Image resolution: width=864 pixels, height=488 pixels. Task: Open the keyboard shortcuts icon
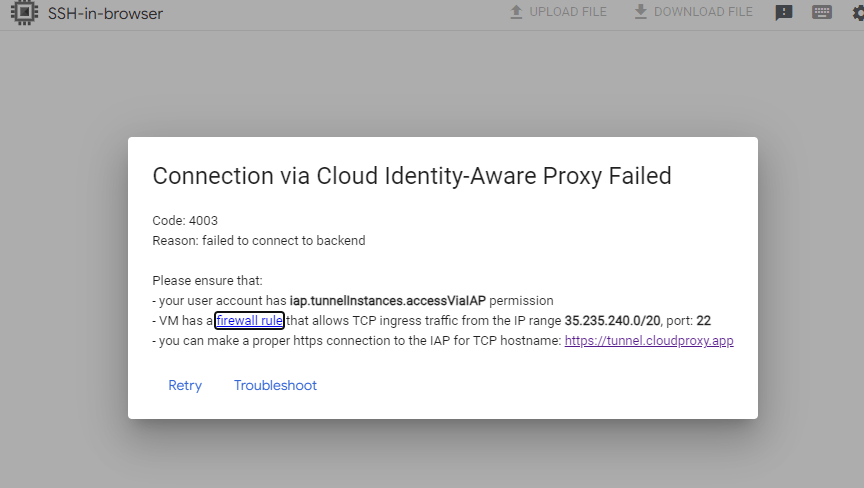coord(822,13)
